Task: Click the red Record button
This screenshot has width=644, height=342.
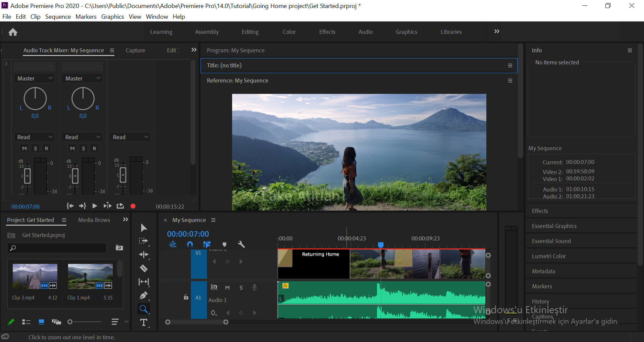Action: click(133, 206)
